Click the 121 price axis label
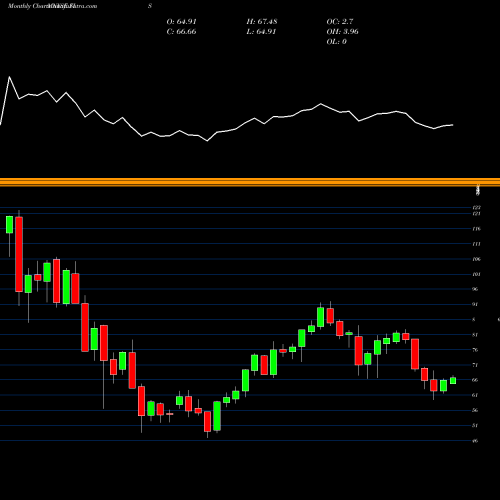500x500 pixels. click(x=476, y=213)
